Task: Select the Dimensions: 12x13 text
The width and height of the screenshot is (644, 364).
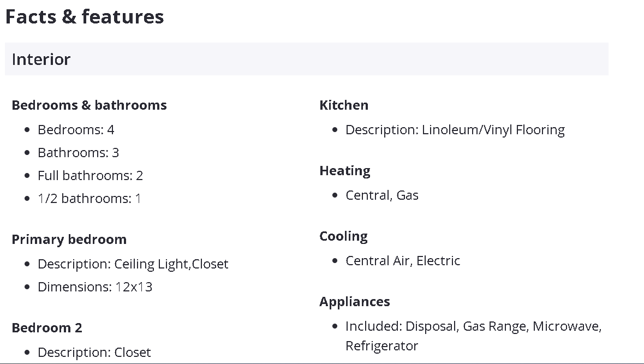Action: 94,287
